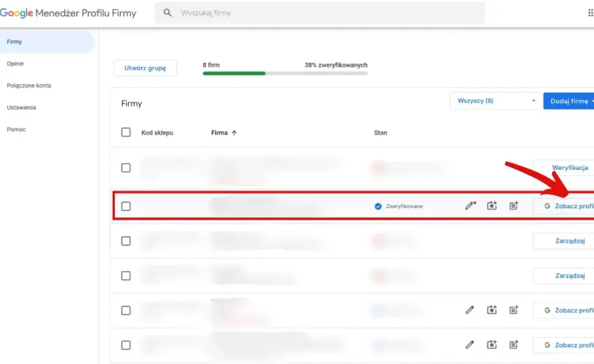Go to Firmy in the sidebar
The width and height of the screenshot is (594, 364).
(x=47, y=42)
